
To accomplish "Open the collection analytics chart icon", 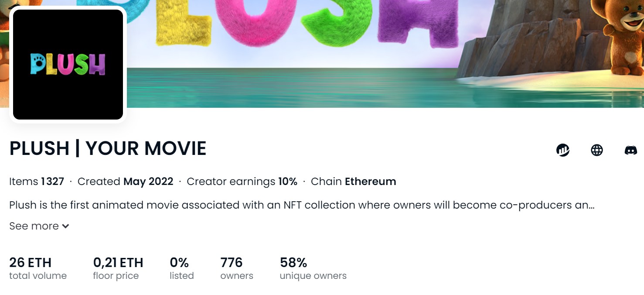I will coord(563,150).
